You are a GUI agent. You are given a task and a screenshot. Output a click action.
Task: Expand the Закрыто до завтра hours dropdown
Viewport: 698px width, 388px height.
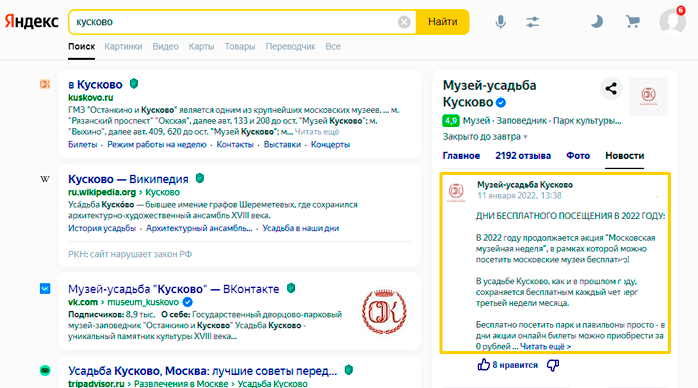point(485,137)
